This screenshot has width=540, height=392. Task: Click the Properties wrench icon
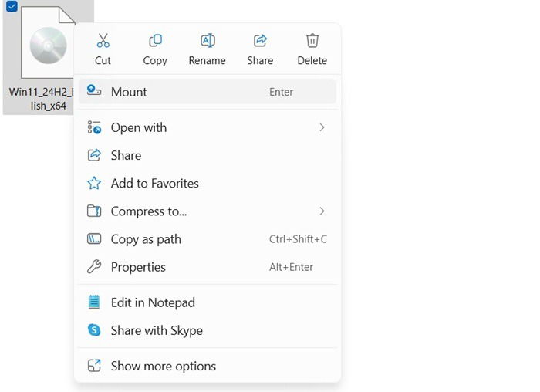(x=94, y=267)
